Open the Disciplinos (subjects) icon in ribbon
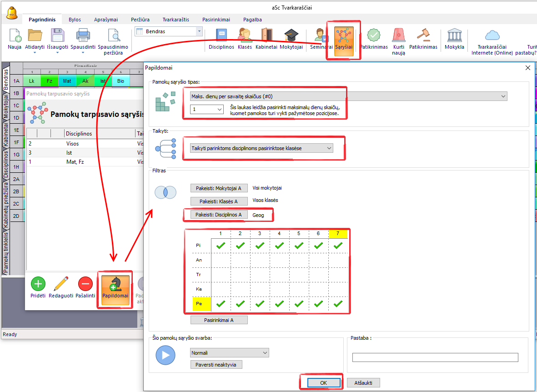Screen dimensions: 537x392 coord(221,36)
